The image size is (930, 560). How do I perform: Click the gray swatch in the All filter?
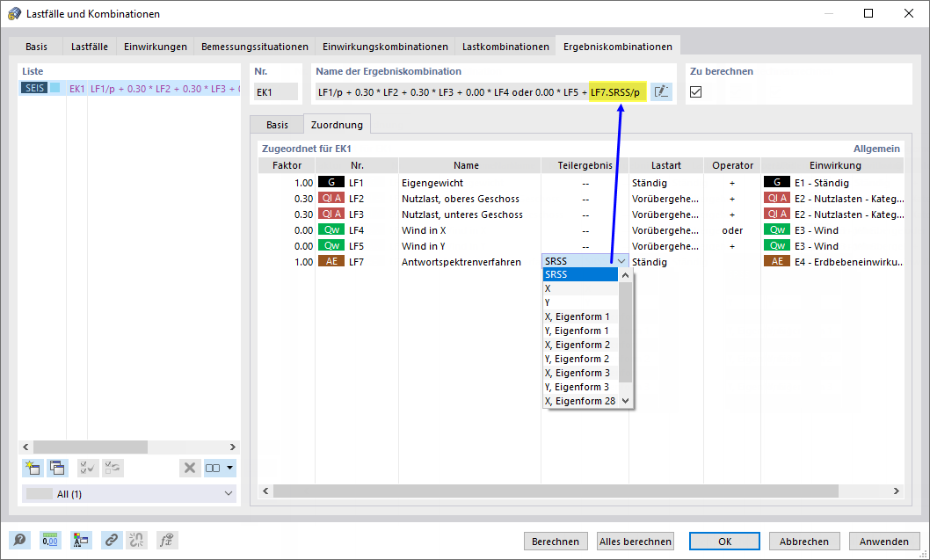tap(40, 493)
